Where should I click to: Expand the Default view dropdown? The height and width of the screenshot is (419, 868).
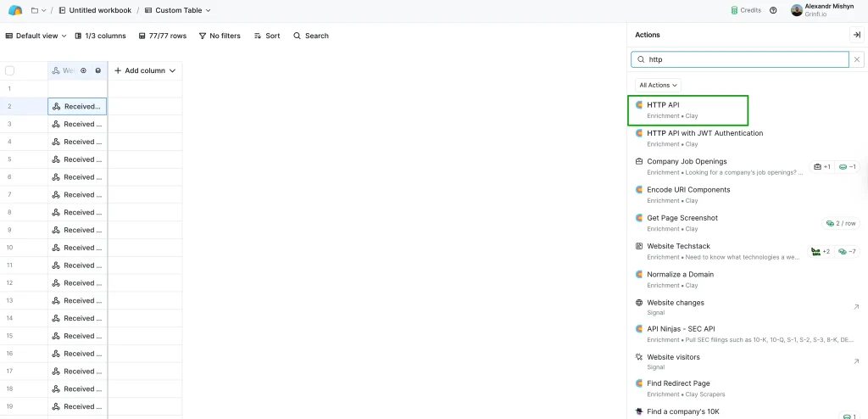(36, 36)
